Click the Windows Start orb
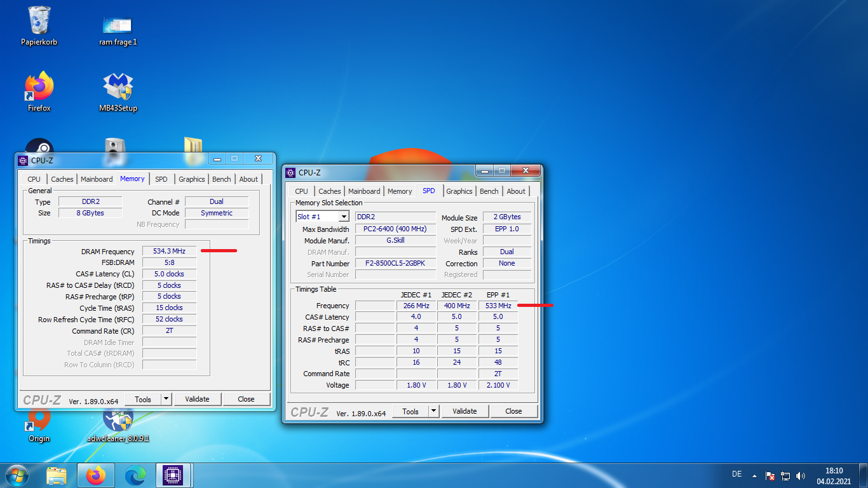 pos(17,475)
